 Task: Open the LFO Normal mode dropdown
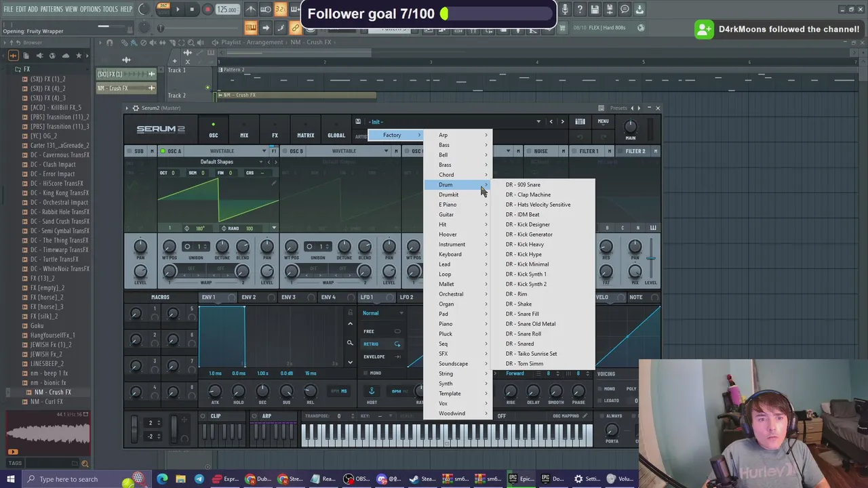click(x=382, y=313)
